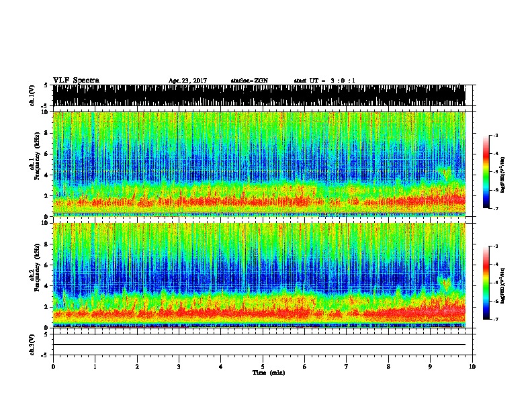This screenshot has height=411, width=532.
Task: Click the "-3" label on ch.1 color bar
Action: [x=496, y=135]
